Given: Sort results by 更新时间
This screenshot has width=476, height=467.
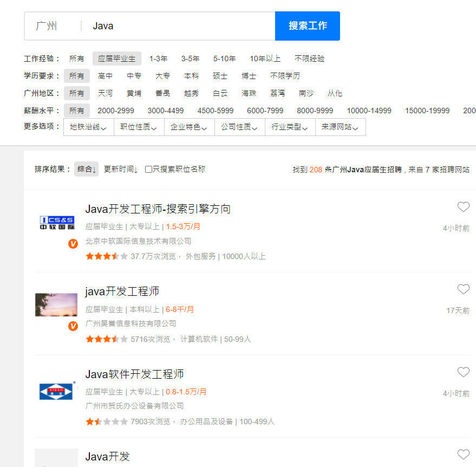Looking at the screenshot, I should (x=121, y=169).
